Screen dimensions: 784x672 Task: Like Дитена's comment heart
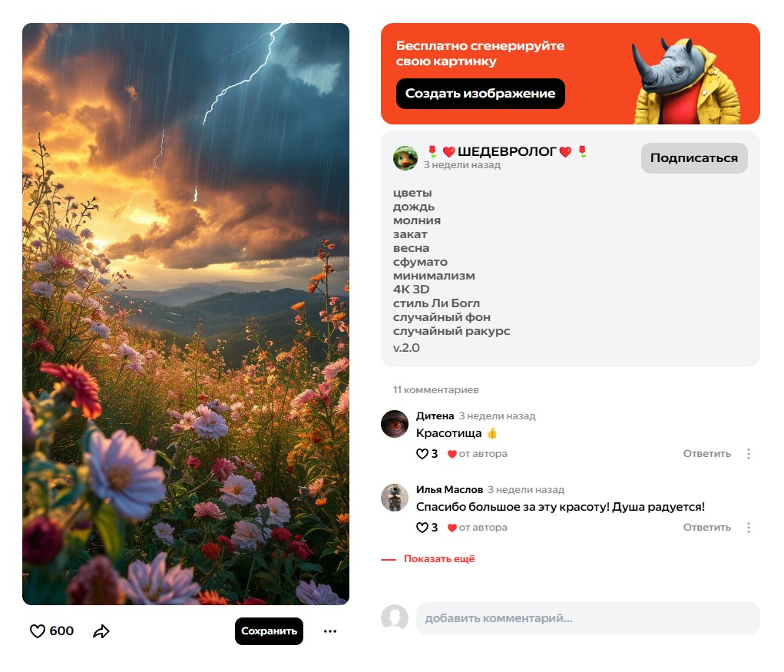[422, 453]
